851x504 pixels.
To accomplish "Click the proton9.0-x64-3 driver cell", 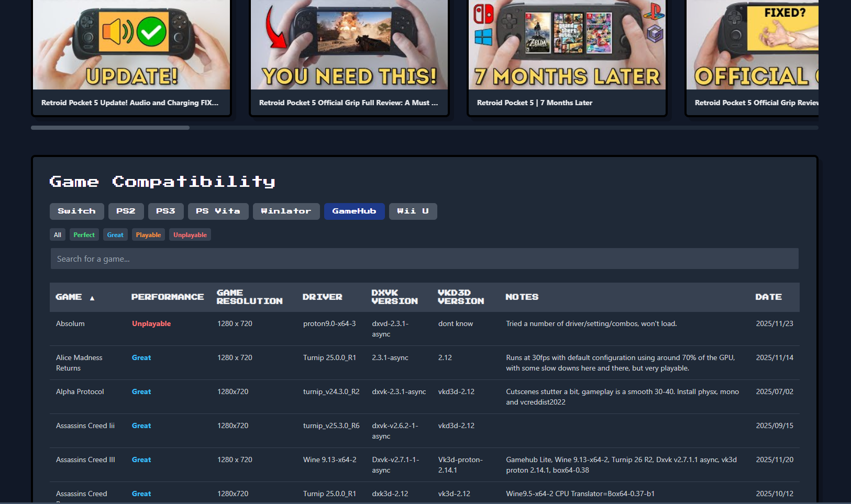I will (x=329, y=323).
